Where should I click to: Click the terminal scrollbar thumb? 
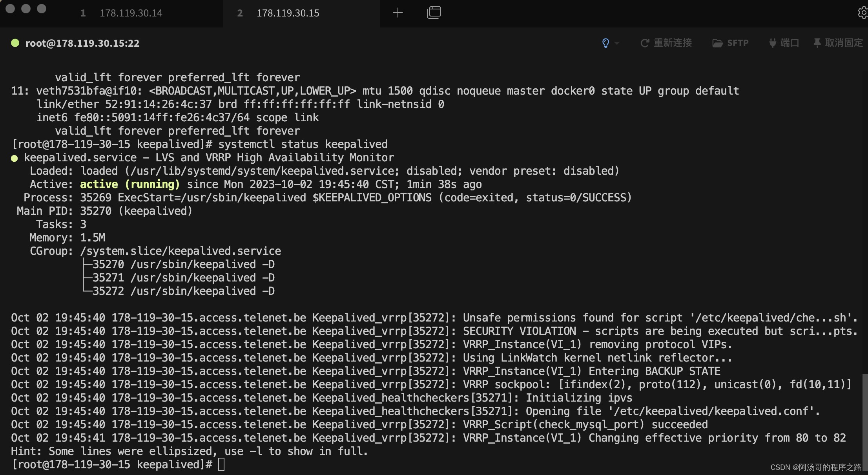[865, 423]
